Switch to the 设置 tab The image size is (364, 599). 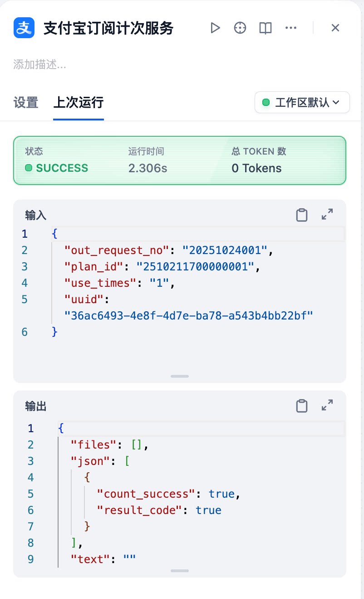pyautogui.click(x=26, y=102)
